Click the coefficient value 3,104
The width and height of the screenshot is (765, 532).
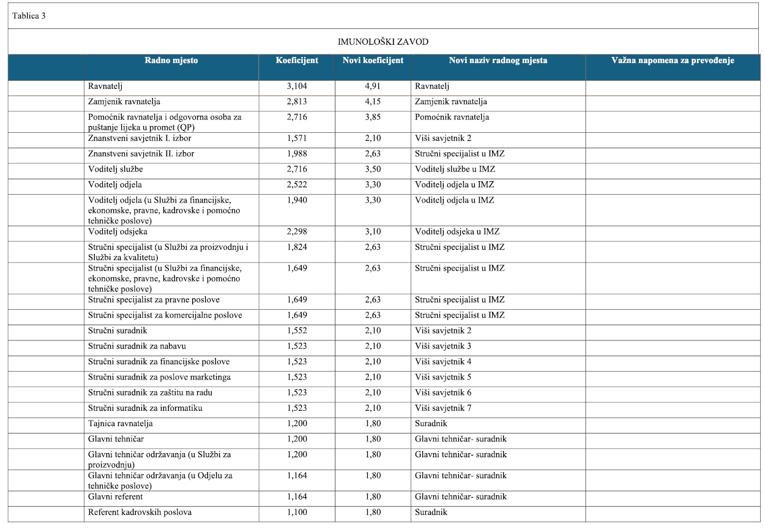click(297, 87)
